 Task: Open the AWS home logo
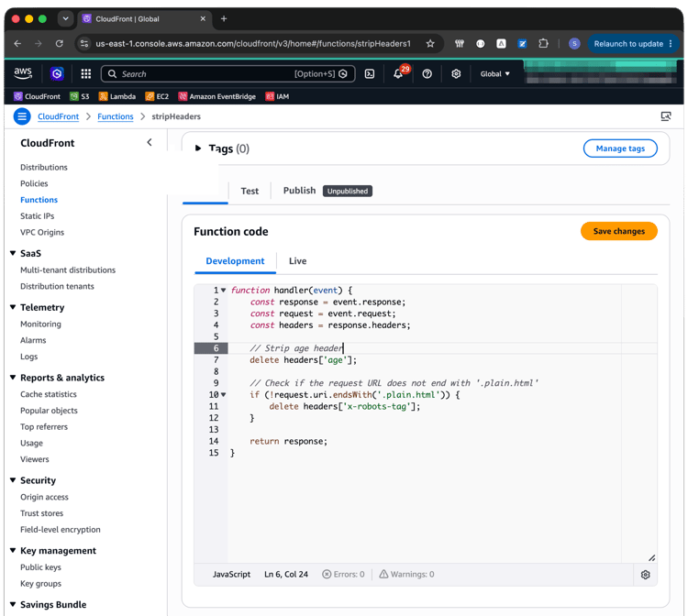click(x=23, y=73)
